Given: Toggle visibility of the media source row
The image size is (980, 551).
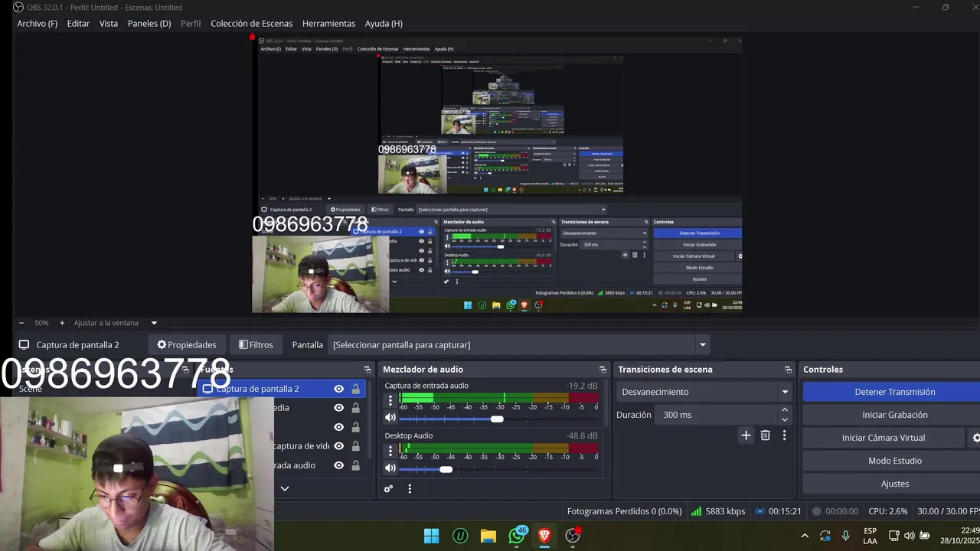Looking at the screenshot, I should [338, 408].
